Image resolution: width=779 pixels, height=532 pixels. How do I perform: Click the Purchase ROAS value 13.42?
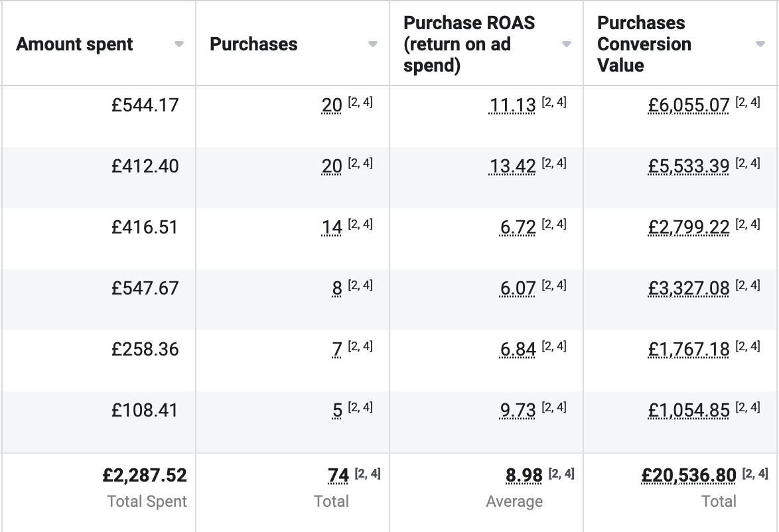(x=512, y=166)
